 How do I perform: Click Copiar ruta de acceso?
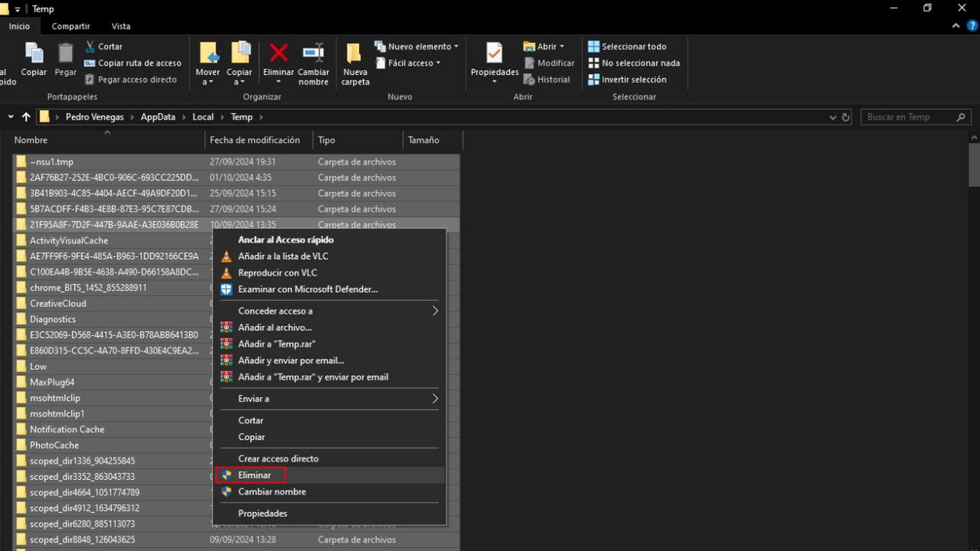(x=133, y=63)
